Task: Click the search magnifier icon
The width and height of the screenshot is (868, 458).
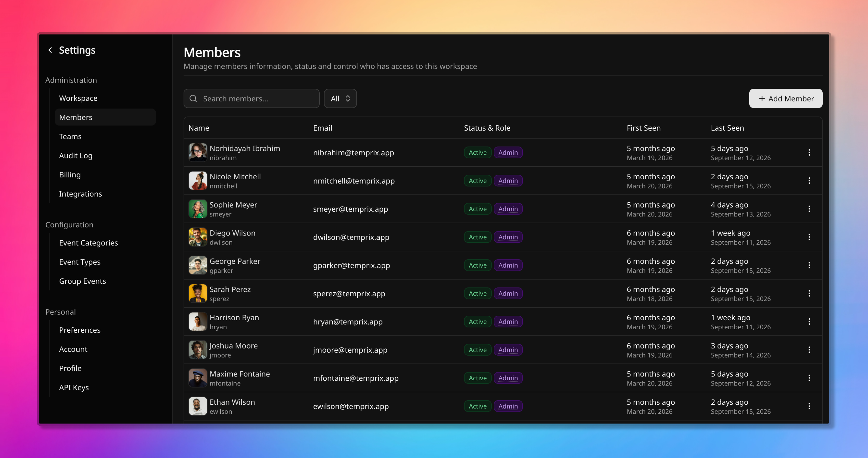Action: coord(193,99)
